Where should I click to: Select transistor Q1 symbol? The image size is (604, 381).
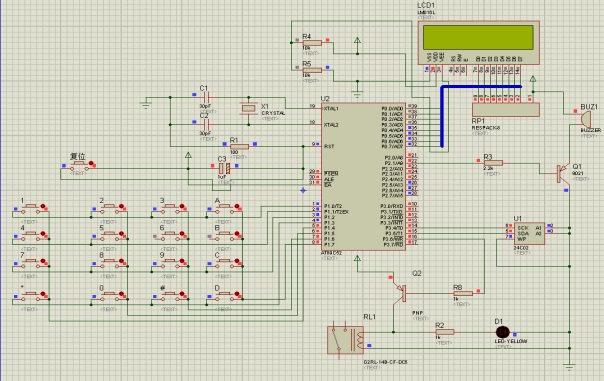click(x=562, y=172)
